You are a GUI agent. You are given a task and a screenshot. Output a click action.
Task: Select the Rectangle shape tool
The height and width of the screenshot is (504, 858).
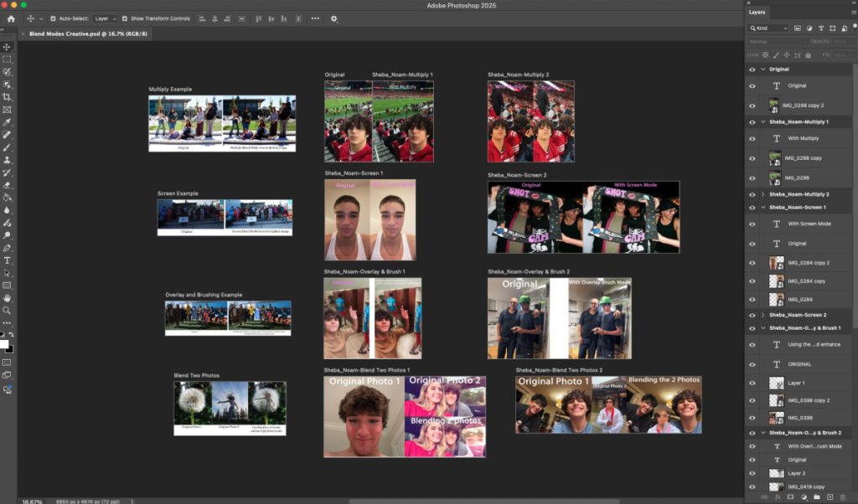tap(7, 285)
